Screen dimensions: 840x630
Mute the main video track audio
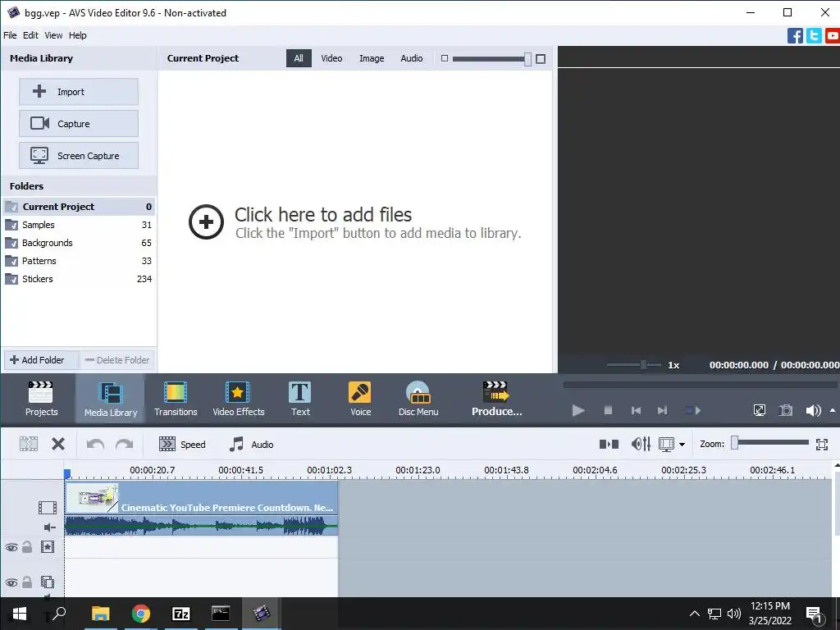49,527
